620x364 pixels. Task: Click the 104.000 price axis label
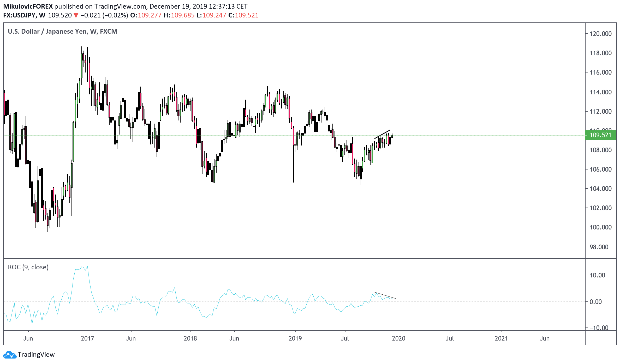(x=601, y=189)
